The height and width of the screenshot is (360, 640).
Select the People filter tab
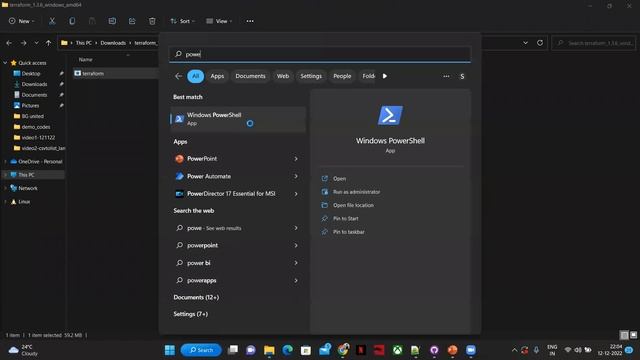click(x=342, y=76)
